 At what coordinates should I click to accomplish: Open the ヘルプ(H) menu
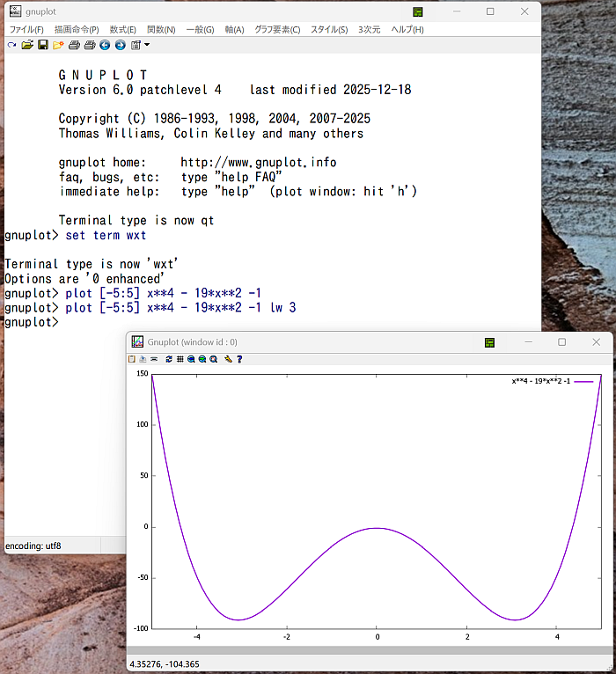pyautogui.click(x=407, y=30)
